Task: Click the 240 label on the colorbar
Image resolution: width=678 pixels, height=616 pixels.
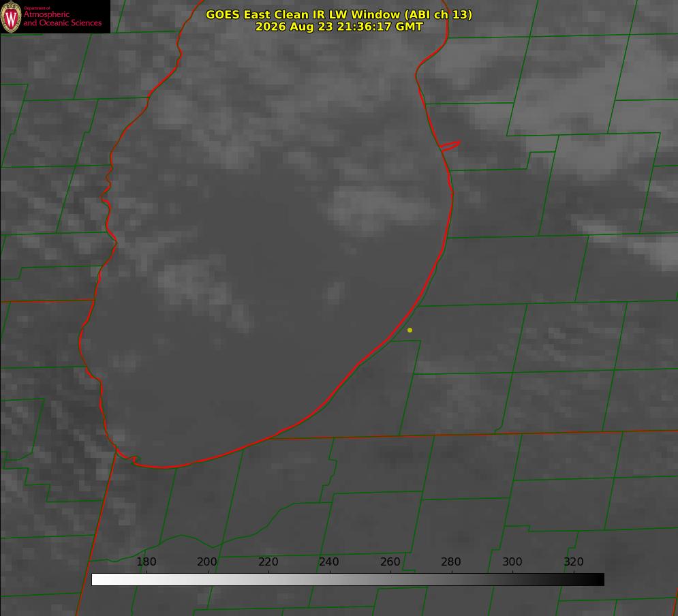Action: (x=329, y=561)
